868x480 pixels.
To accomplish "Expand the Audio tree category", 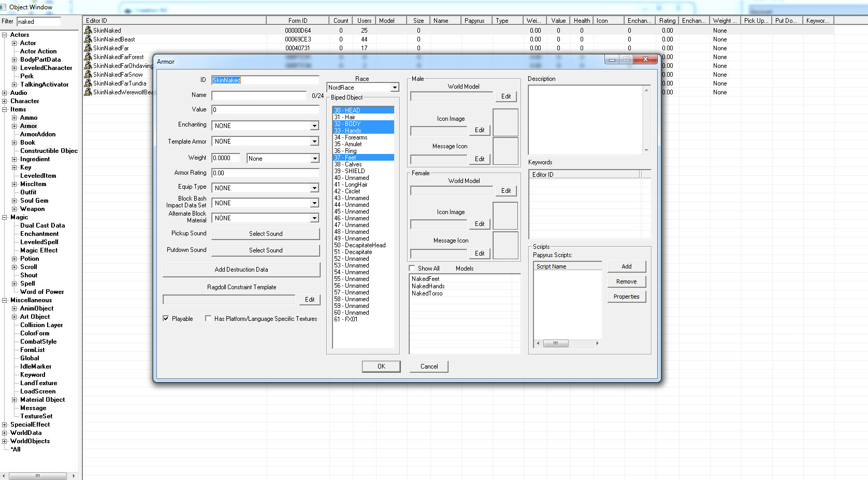I will coord(5,93).
